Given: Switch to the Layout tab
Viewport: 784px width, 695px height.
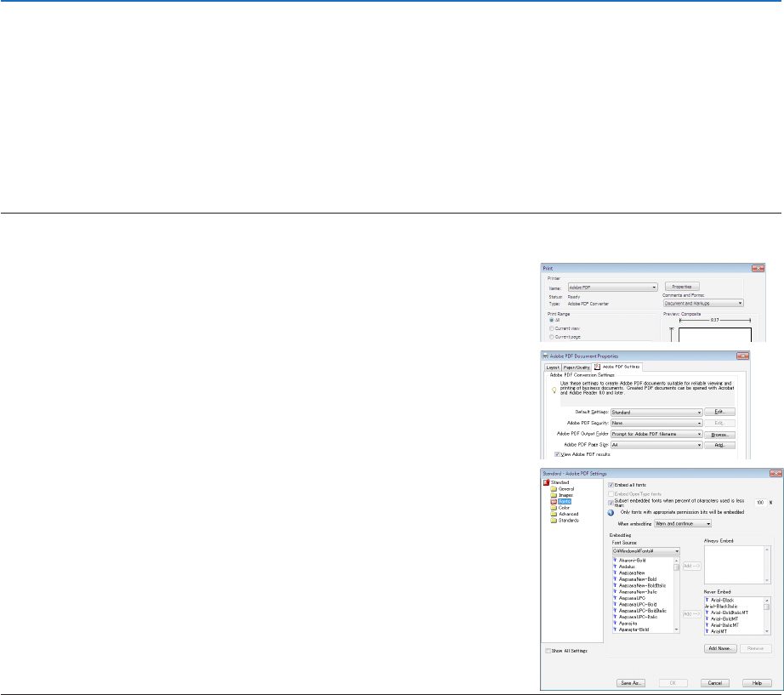Looking at the screenshot, I should point(553,367).
